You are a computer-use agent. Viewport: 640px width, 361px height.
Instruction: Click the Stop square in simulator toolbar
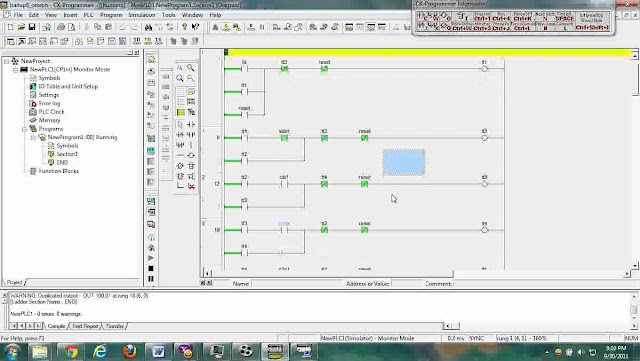pyautogui.click(x=151, y=269)
